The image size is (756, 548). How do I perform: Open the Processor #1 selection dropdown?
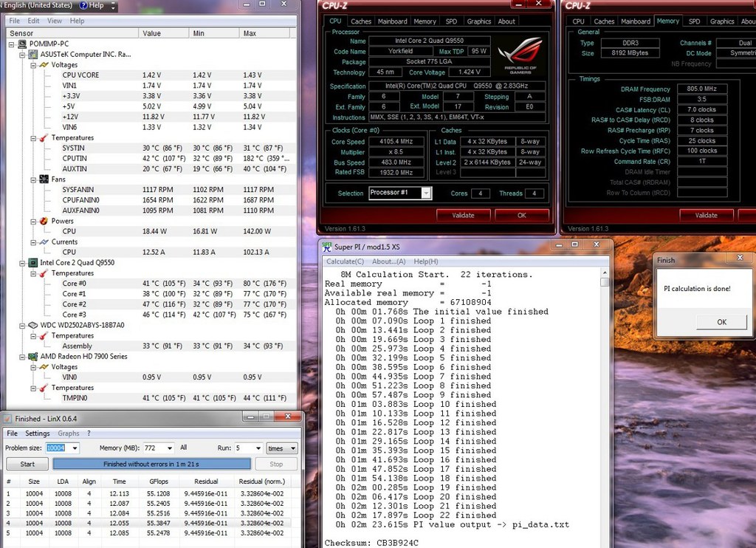click(x=426, y=193)
